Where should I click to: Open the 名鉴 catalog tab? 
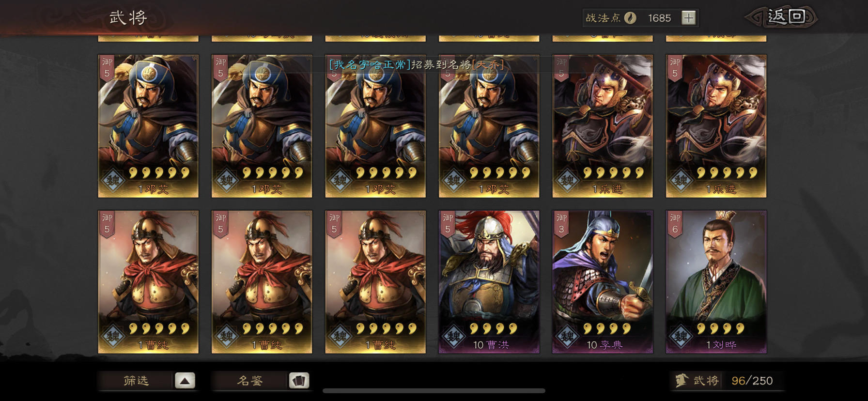[x=249, y=381]
